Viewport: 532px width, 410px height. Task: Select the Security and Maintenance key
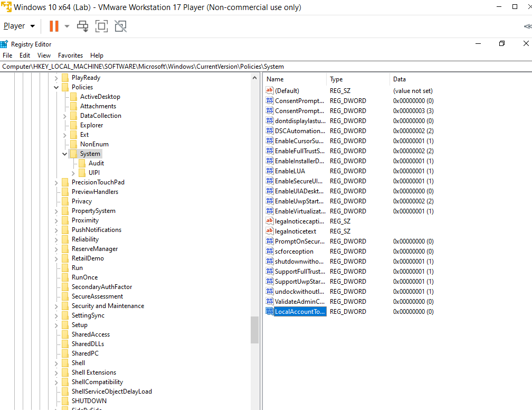click(108, 306)
